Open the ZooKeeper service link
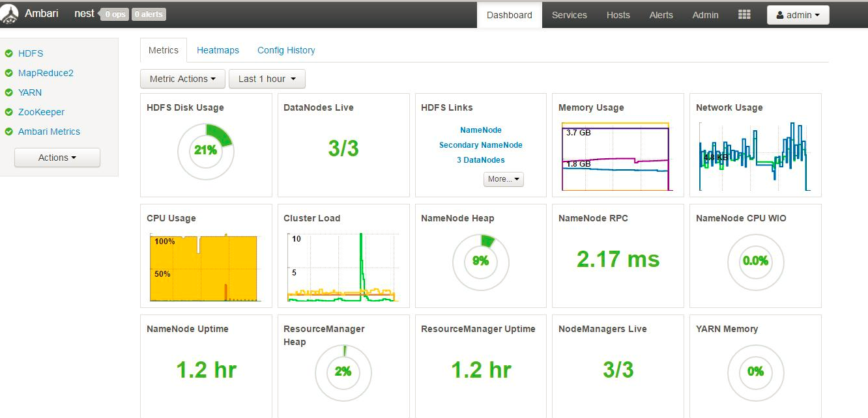 pos(41,112)
